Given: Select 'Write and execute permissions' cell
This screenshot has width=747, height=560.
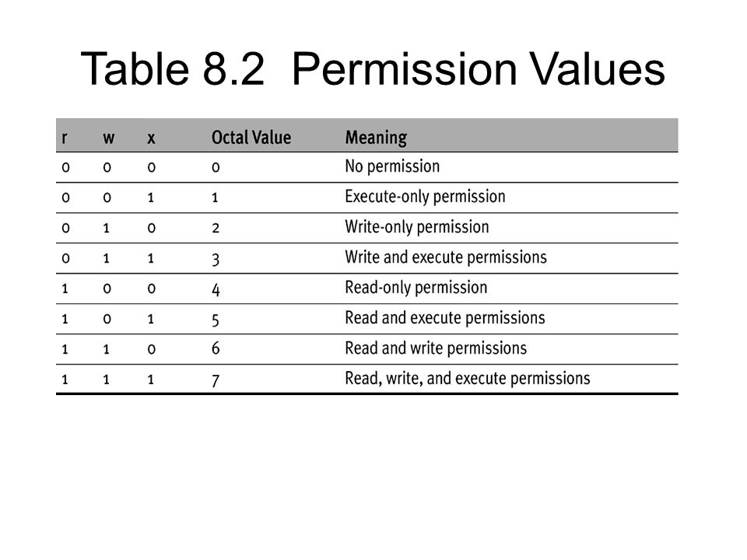Looking at the screenshot, I should (x=446, y=257).
